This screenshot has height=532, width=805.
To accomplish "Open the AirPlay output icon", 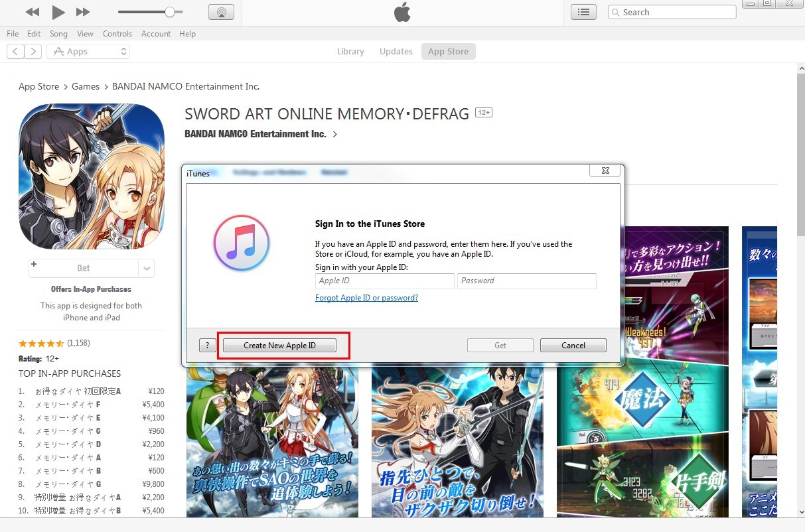I will [221, 12].
